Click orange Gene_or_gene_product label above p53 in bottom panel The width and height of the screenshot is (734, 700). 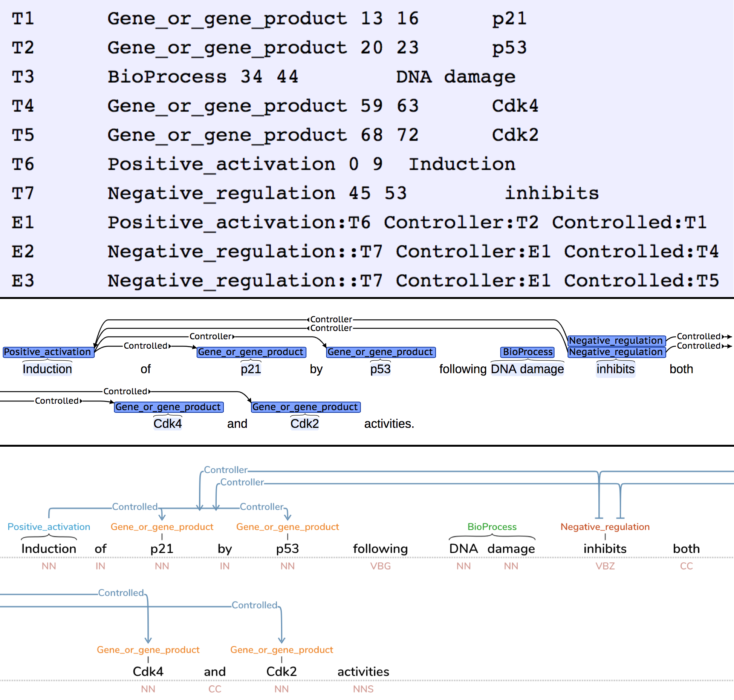tap(287, 527)
